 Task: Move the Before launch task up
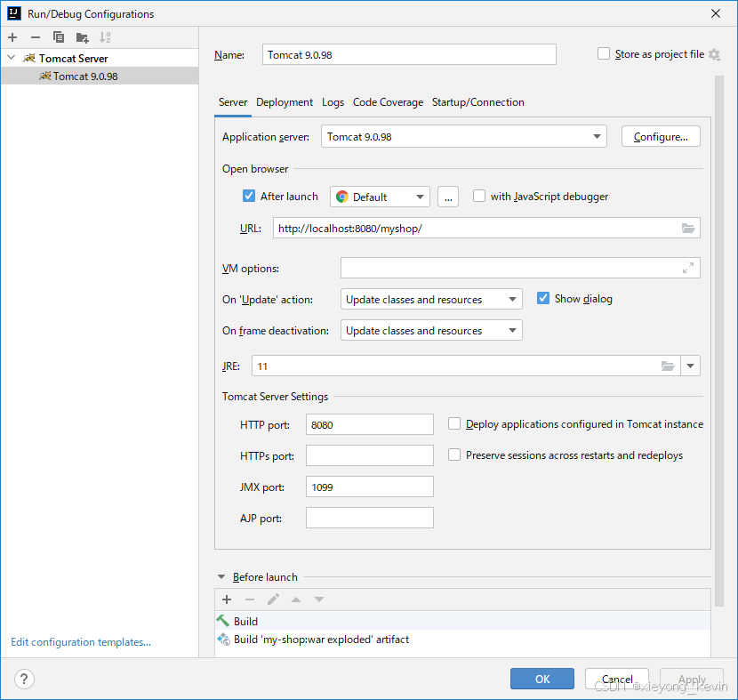click(x=296, y=599)
